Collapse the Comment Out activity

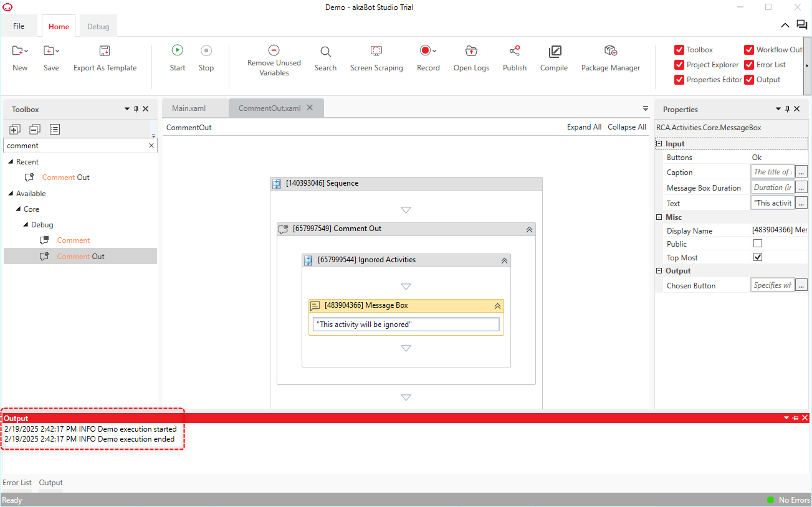pos(529,229)
